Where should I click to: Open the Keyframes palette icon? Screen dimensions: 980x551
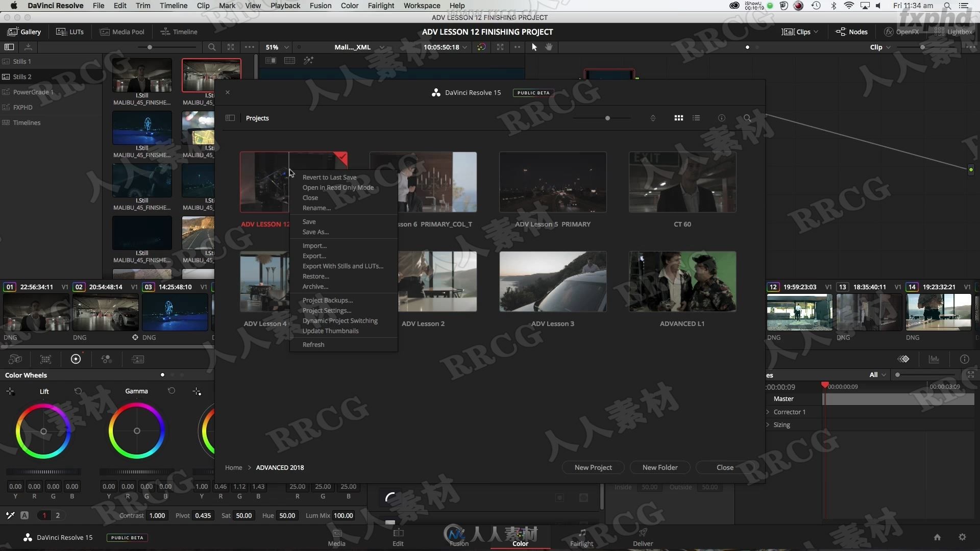[x=903, y=359]
